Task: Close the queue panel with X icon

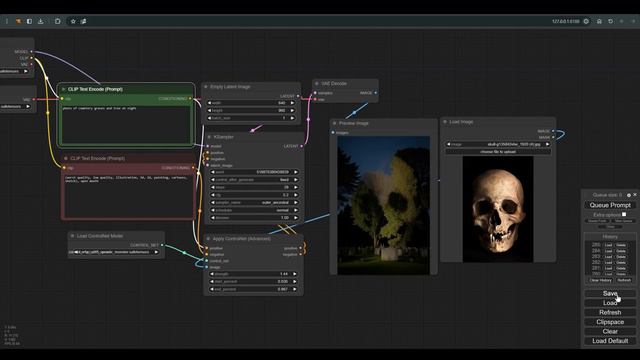Action: [x=635, y=195]
